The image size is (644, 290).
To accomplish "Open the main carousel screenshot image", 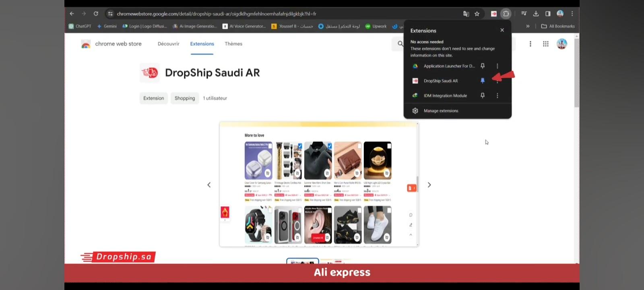I will click(319, 184).
